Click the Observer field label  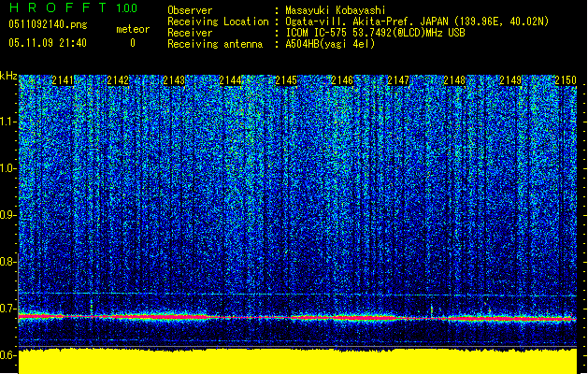pos(190,10)
